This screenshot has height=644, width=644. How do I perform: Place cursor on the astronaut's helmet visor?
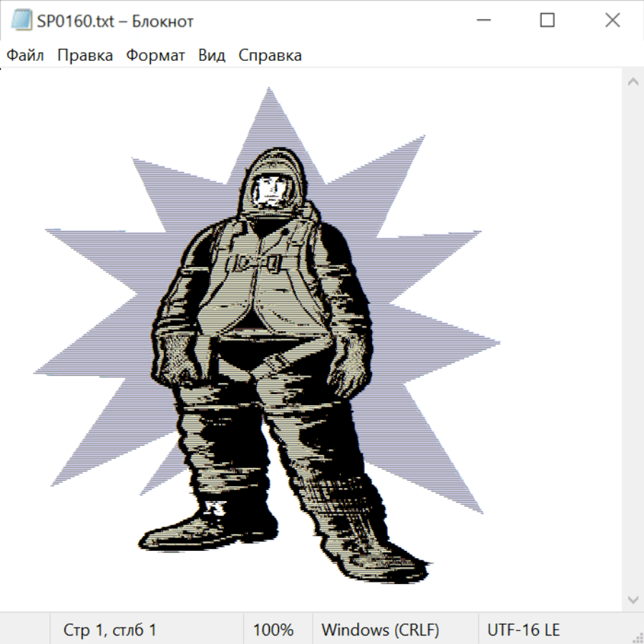(x=270, y=190)
